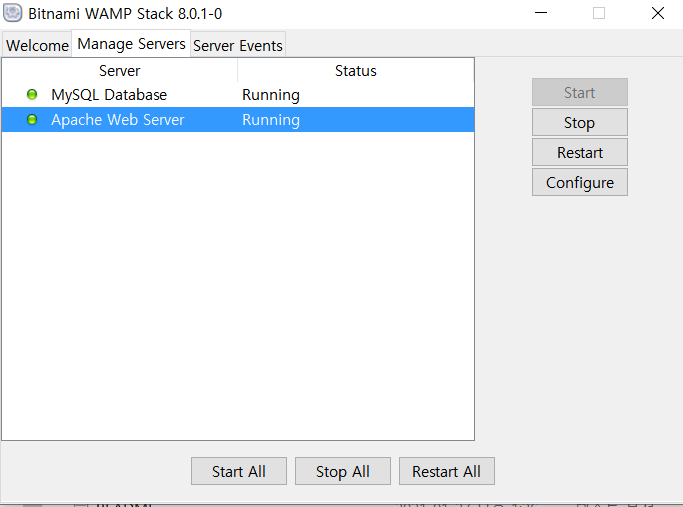This screenshot has height=507, width=683.
Task: Click Running status of MySQL Database
Action: [x=270, y=95]
